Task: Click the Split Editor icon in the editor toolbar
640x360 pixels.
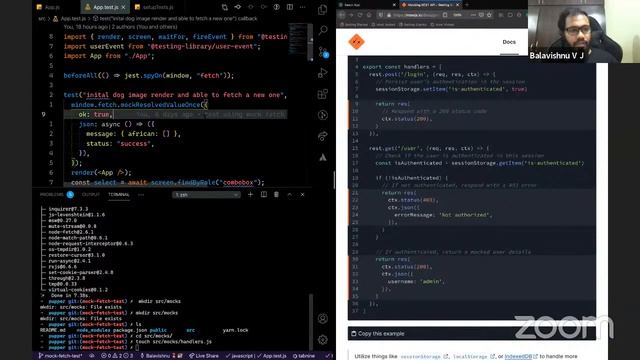Action: point(289,7)
